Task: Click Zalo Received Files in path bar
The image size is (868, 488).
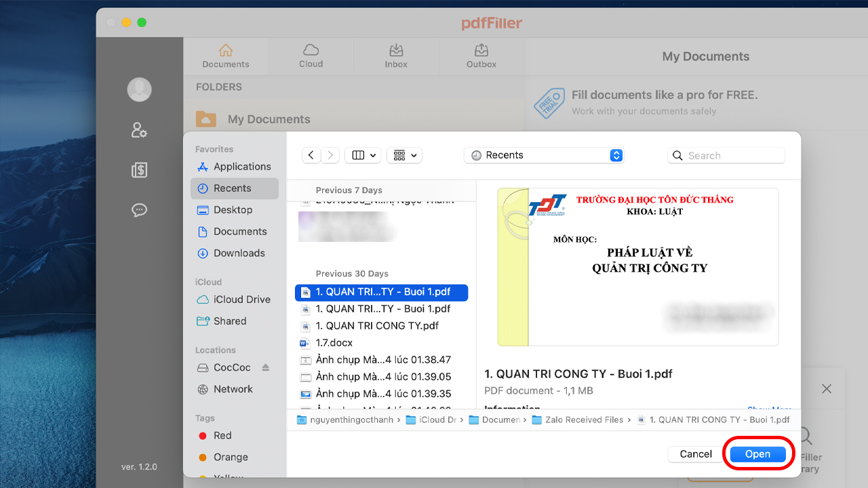Action: (x=577, y=420)
